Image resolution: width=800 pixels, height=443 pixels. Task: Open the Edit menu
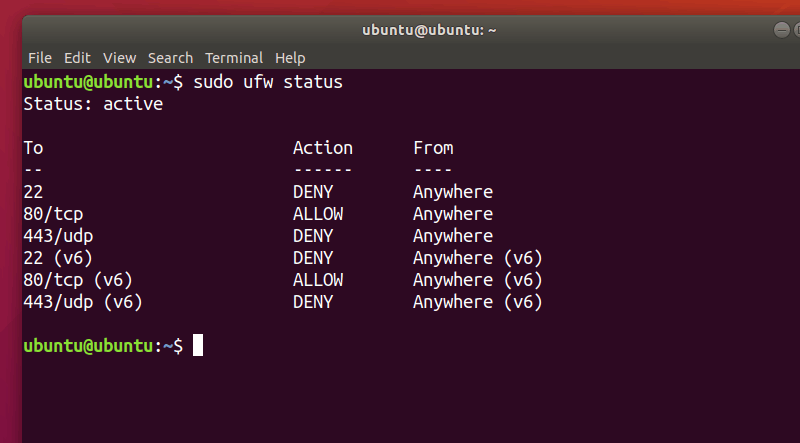click(x=77, y=58)
